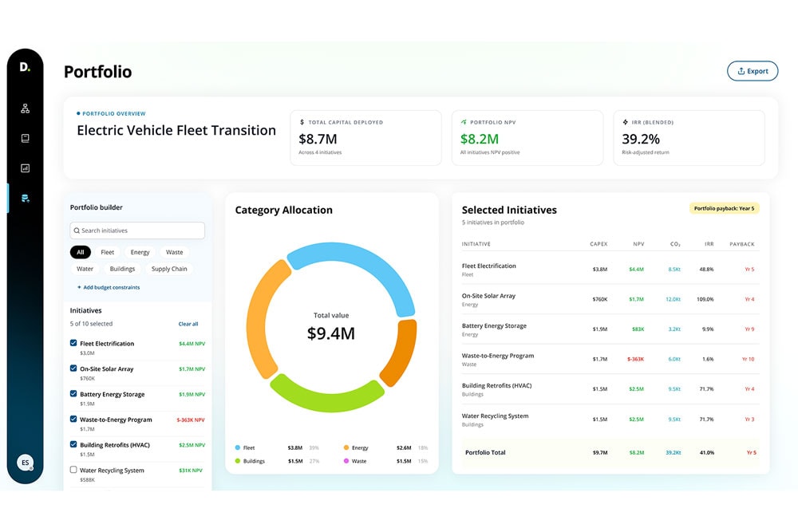Open Water Recycling System table row
This screenshot has width=798, height=532.
pyautogui.click(x=610, y=419)
